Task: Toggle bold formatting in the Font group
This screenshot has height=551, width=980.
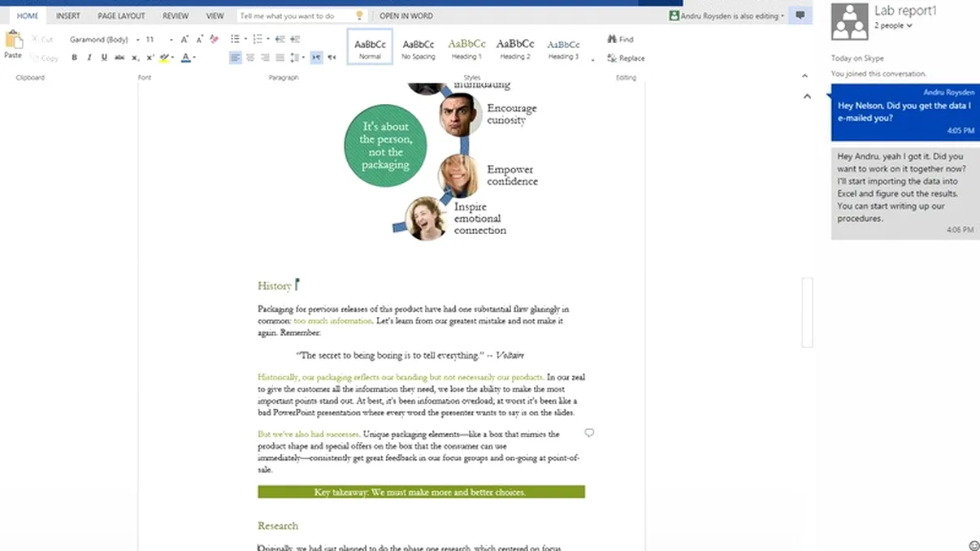Action: point(75,57)
